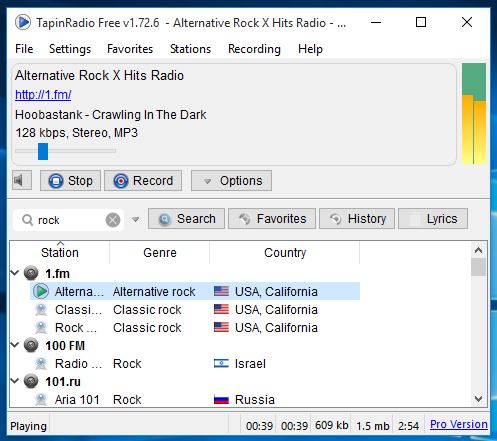The image size is (497, 441).
Task: Click the Russia flag icon
Action: [221, 399]
